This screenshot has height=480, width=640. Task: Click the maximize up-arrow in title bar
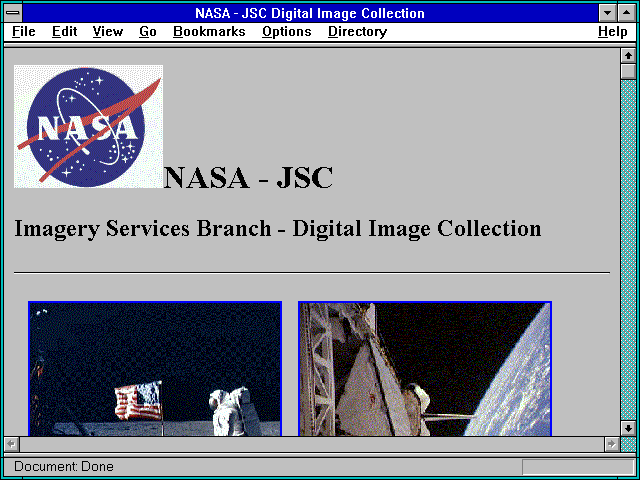(x=627, y=13)
